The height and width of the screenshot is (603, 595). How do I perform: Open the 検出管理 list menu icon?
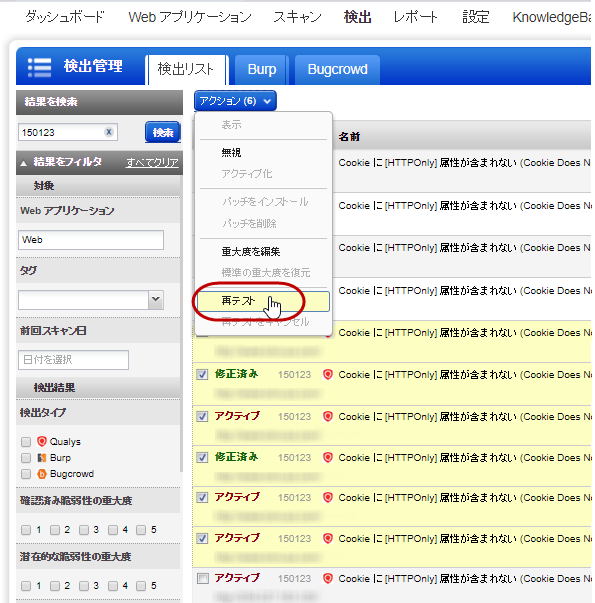tap(39, 67)
